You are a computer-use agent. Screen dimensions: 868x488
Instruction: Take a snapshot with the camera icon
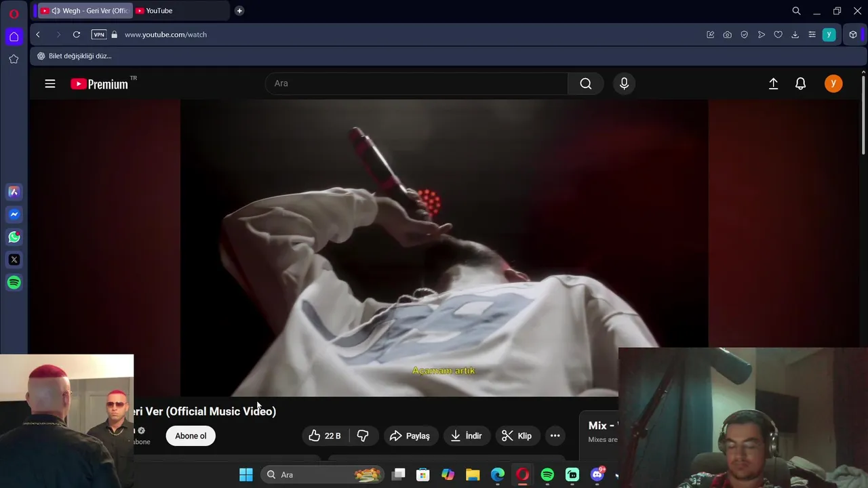[x=727, y=35]
